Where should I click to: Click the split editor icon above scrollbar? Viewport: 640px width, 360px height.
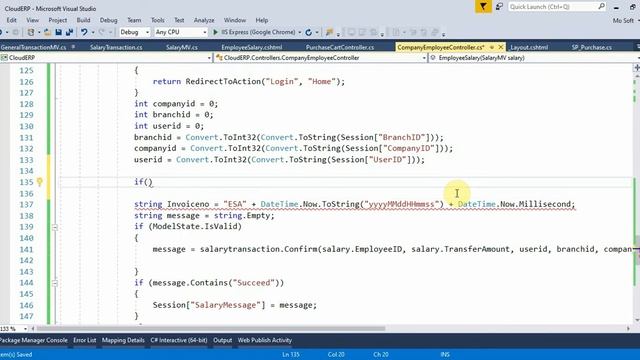point(637,67)
